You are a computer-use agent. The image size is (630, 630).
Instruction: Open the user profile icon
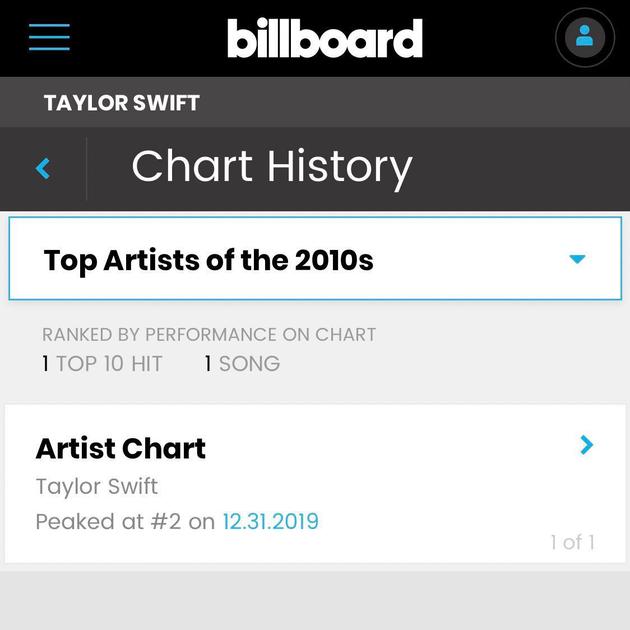click(x=584, y=38)
